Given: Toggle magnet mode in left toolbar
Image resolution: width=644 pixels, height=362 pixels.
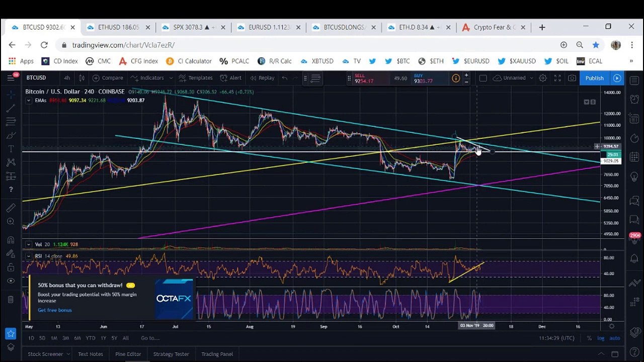Looking at the screenshot, I should coord(11,240).
